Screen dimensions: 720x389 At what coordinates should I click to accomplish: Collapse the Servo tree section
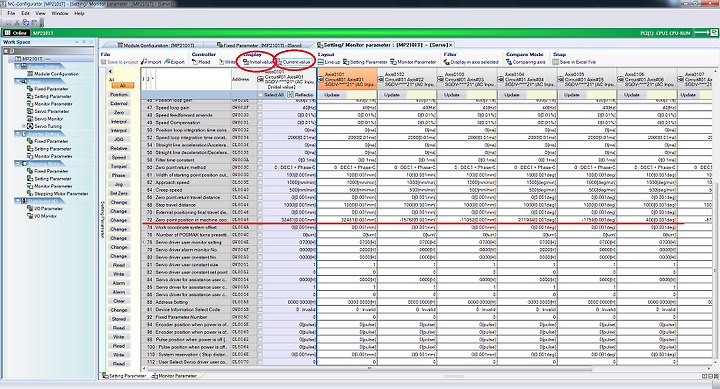point(18,81)
